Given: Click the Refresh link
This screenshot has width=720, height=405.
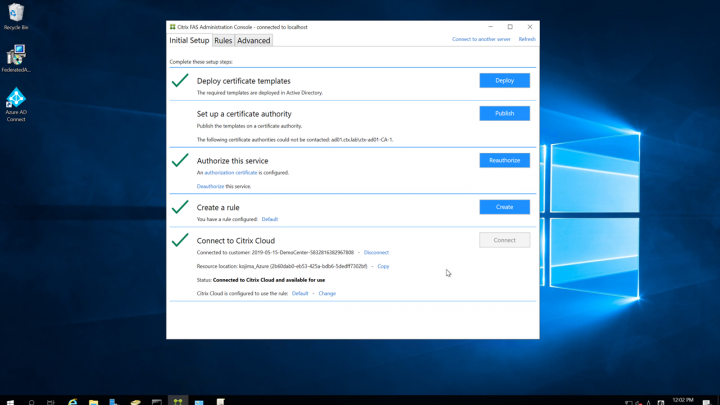Looking at the screenshot, I should click(x=527, y=39).
